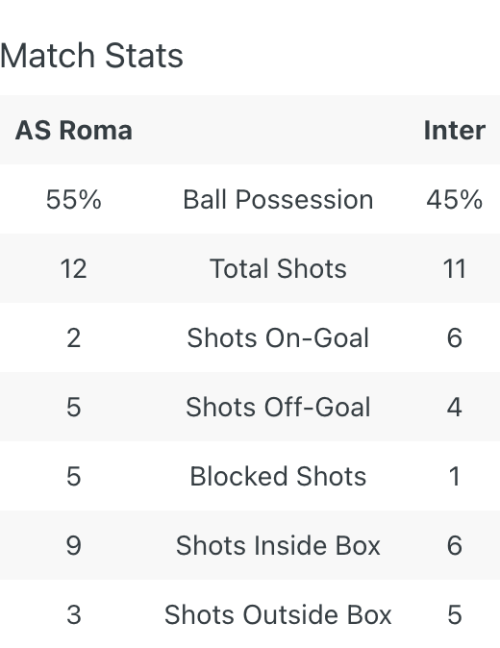Image resolution: width=500 pixels, height=648 pixels.
Task: Select the Shots Off-Goal label
Action: tap(278, 407)
